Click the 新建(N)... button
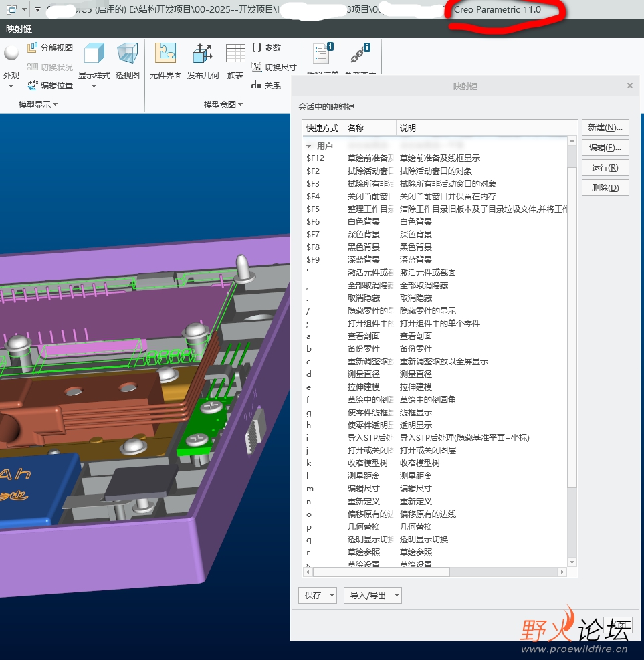Image resolution: width=644 pixels, height=660 pixels. point(605,128)
